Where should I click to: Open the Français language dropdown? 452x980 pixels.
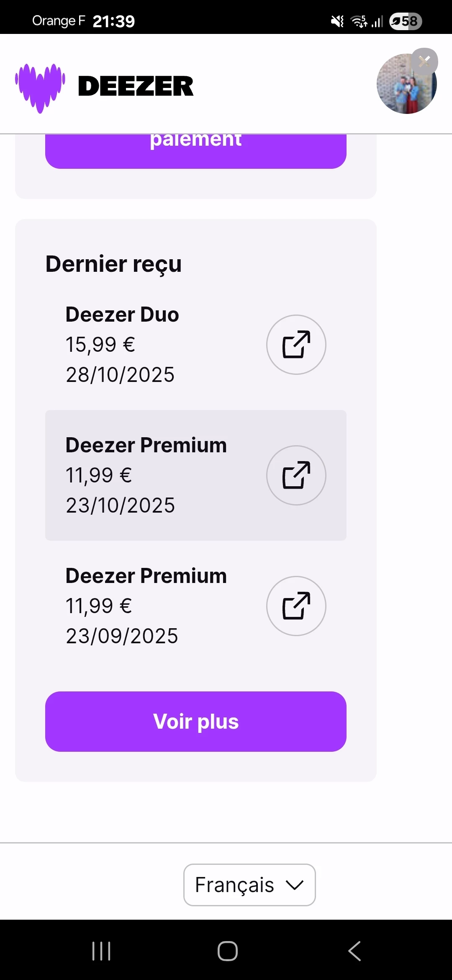249,885
